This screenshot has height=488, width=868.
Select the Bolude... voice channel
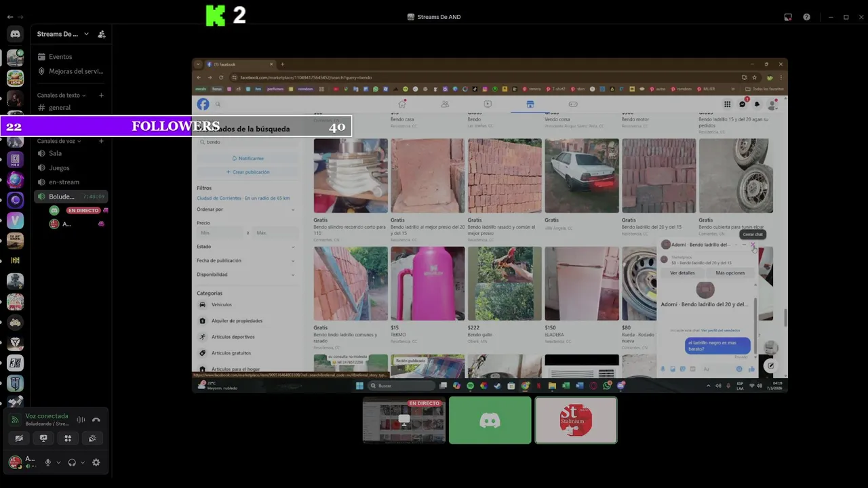[71, 197]
